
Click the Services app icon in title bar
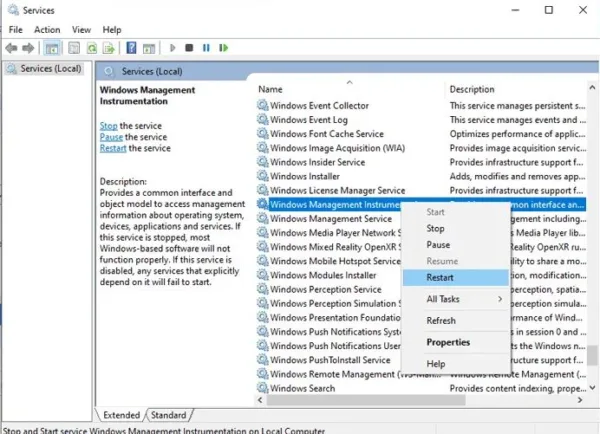coord(13,10)
